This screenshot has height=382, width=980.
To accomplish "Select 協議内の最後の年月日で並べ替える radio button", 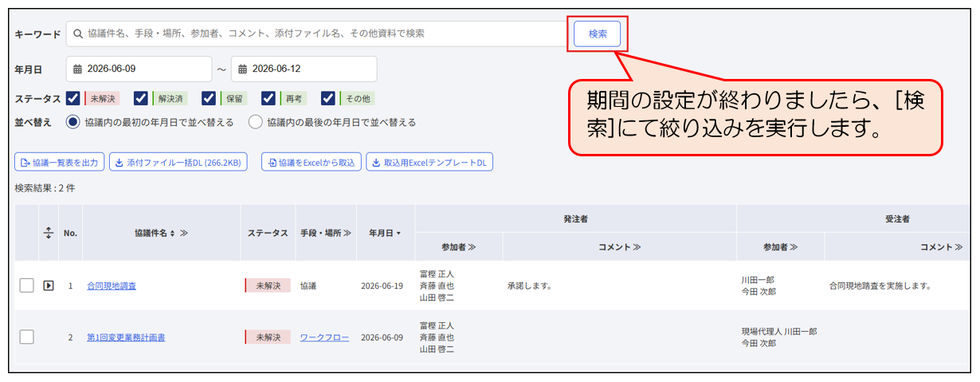I will (255, 122).
